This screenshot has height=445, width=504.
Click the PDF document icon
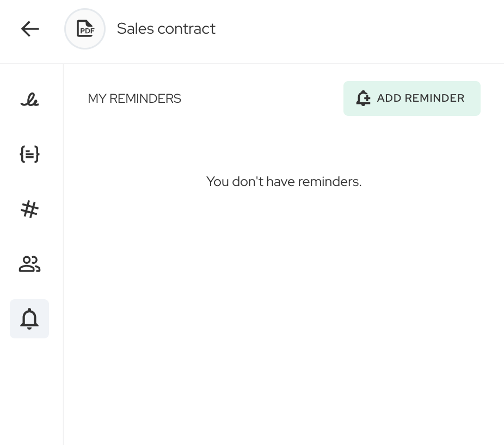tap(85, 29)
